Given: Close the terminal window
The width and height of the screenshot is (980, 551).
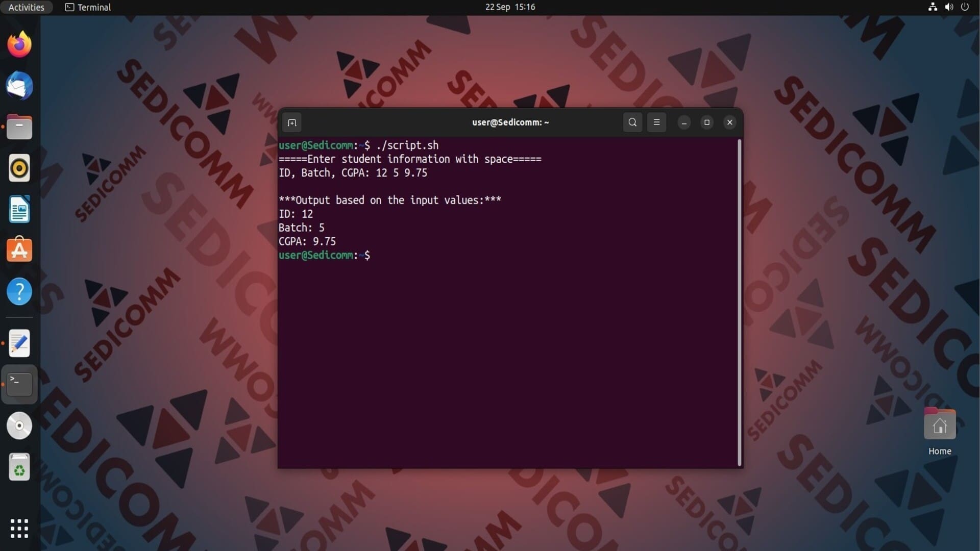Looking at the screenshot, I should (729, 122).
